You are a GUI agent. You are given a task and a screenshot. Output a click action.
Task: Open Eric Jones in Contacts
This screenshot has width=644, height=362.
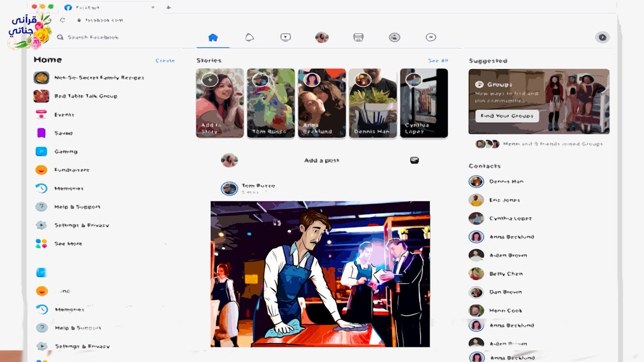[495, 200]
